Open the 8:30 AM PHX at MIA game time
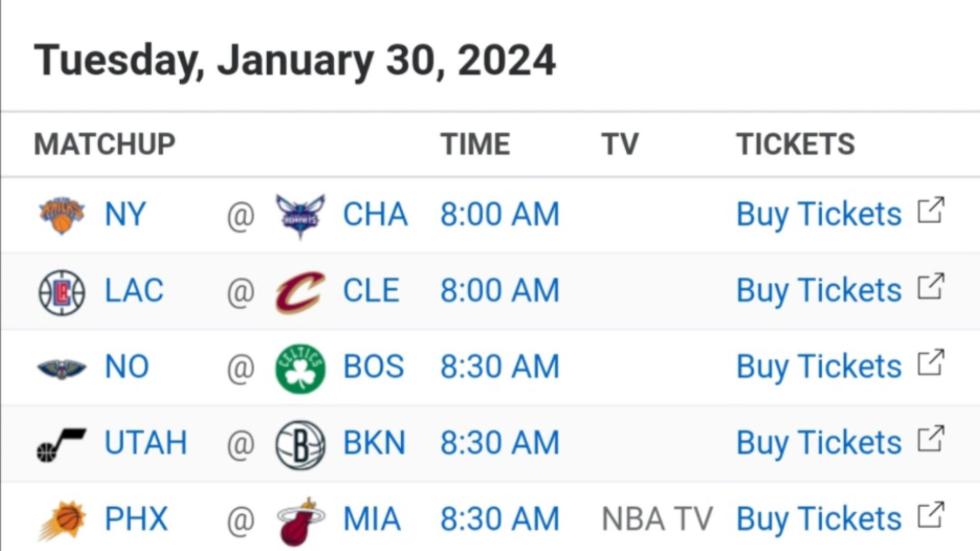The image size is (980, 551). pos(500,519)
